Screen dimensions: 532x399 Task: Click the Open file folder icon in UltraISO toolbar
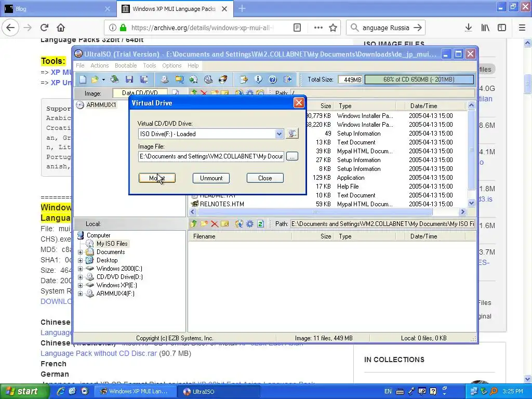tap(95, 79)
